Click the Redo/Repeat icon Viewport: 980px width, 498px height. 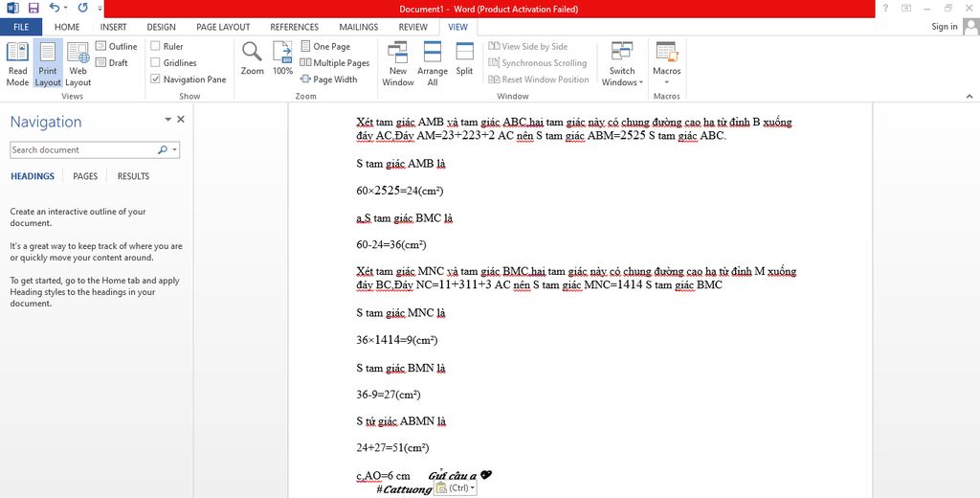click(x=83, y=8)
